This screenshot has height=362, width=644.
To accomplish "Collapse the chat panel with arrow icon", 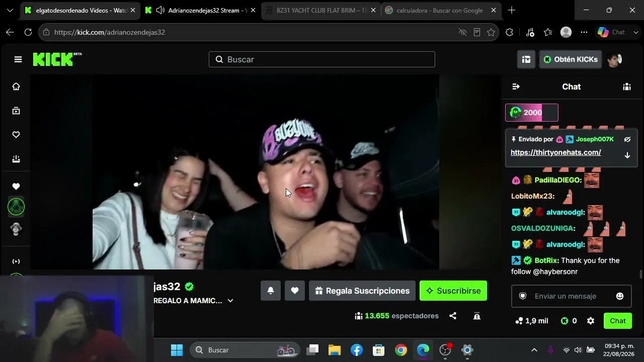I will [516, 86].
